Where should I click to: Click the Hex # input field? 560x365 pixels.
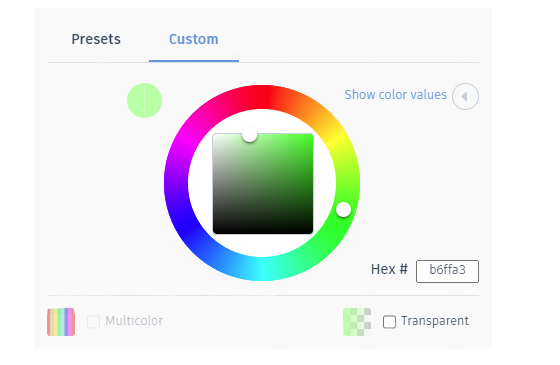[447, 271]
